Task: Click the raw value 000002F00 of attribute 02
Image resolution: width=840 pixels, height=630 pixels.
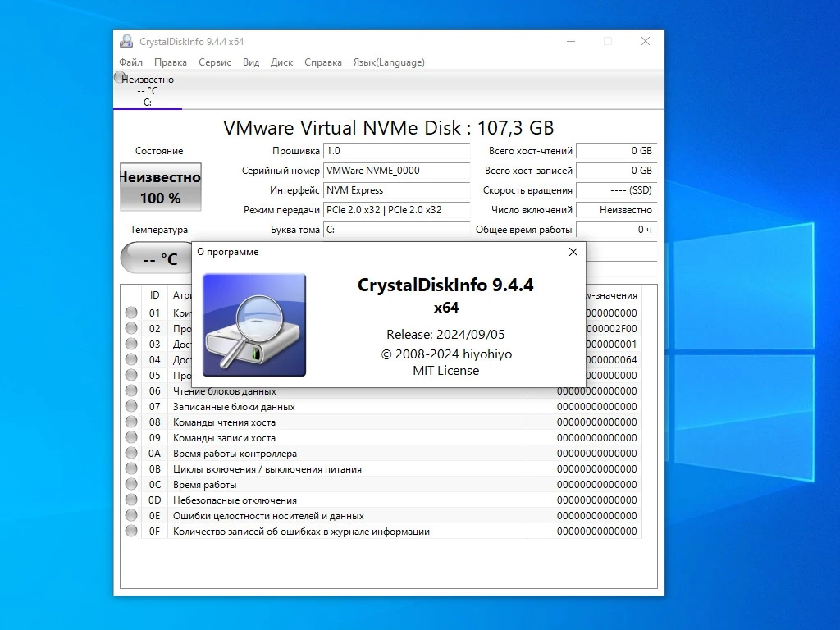Action: (x=612, y=328)
